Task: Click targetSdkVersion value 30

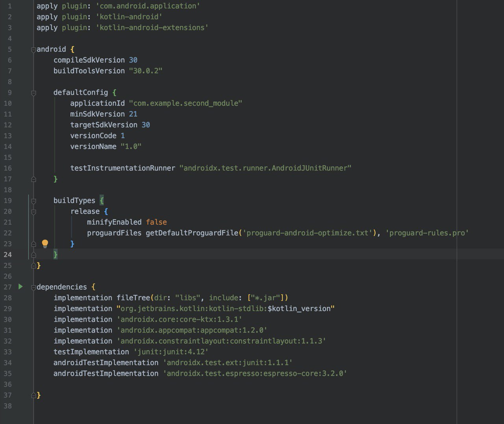Action: [x=146, y=125]
